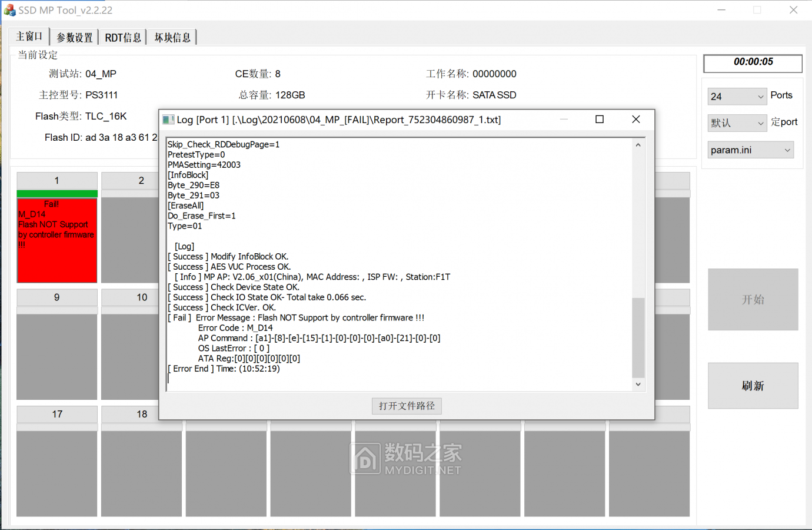Click port 9 header button
The image size is (812, 530).
57,297
